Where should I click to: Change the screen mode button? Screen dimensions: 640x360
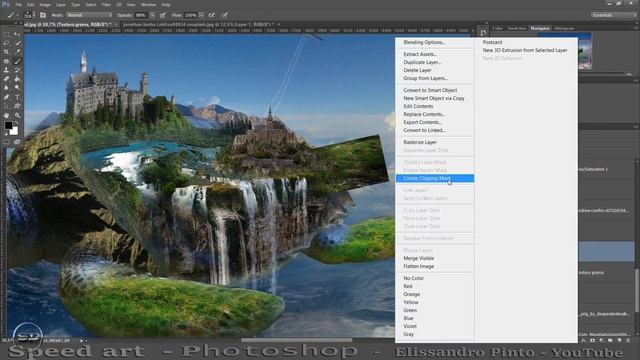(18, 142)
